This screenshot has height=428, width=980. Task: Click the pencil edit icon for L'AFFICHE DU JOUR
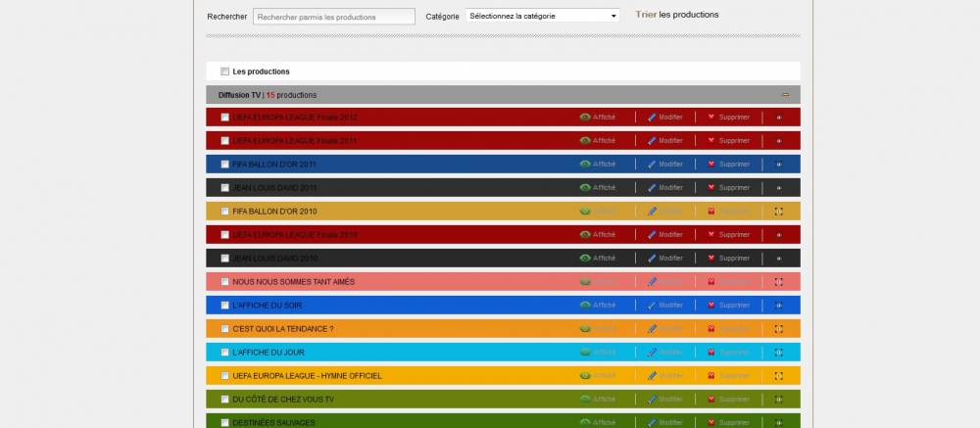(x=652, y=353)
